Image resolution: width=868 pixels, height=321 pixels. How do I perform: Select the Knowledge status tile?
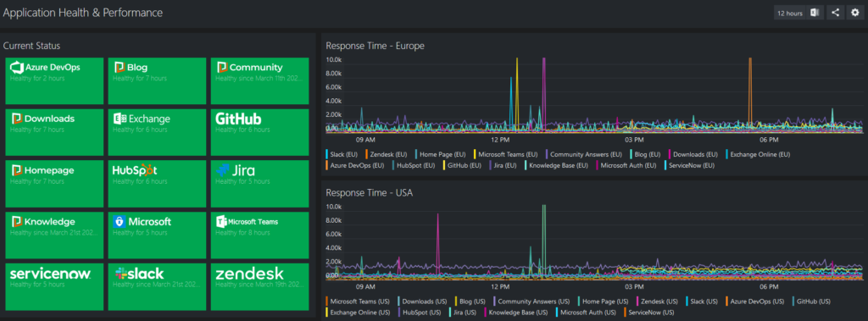coord(54,235)
